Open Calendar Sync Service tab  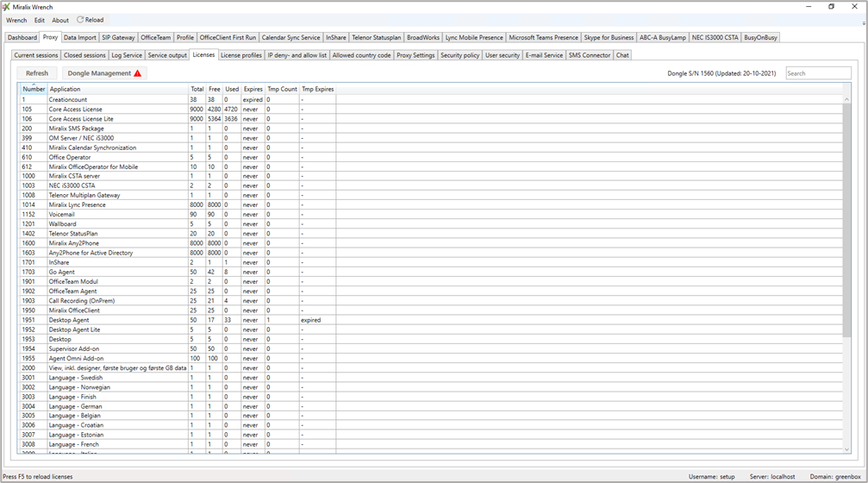[x=290, y=38]
